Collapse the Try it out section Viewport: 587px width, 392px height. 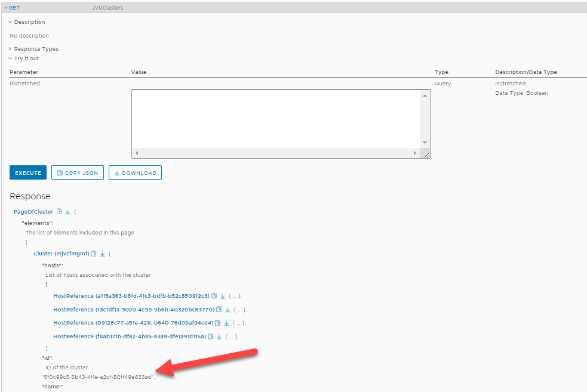(x=10, y=58)
